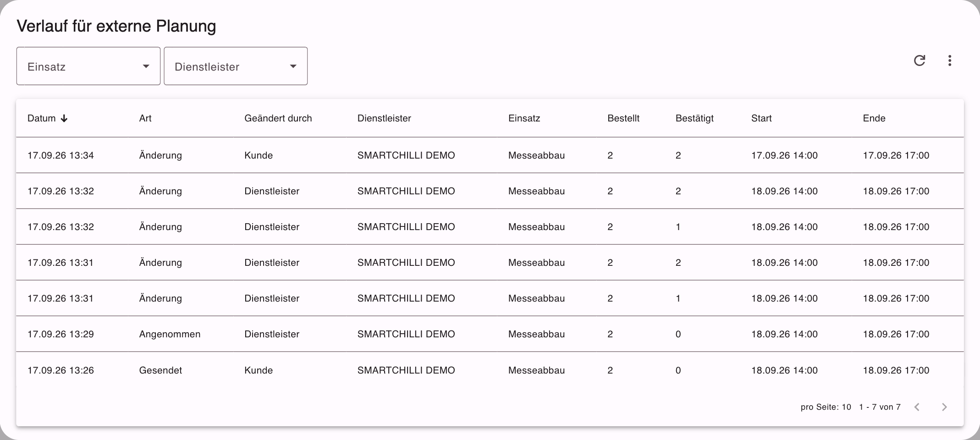Change rows per page value 10
Viewport: 980px width, 440px height.
point(846,407)
